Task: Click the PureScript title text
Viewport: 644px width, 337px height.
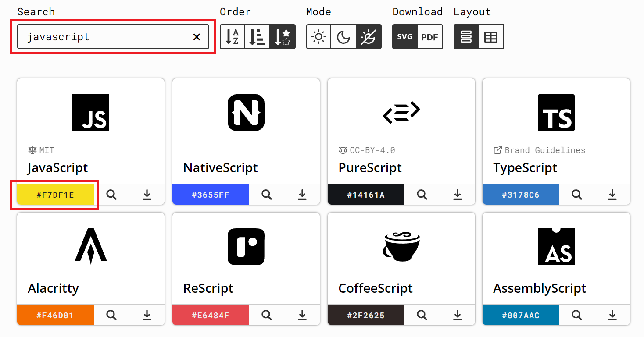Action: pyautogui.click(x=370, y=168)
